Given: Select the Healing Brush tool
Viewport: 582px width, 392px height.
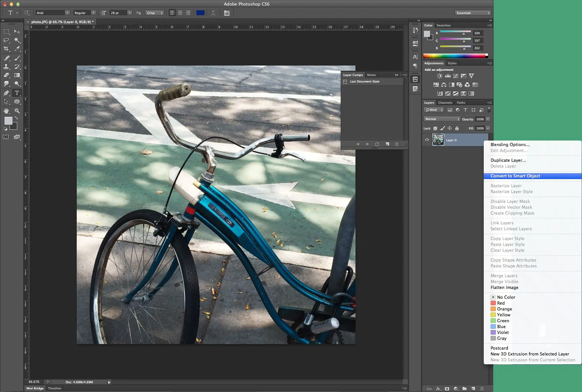Looking at the screenshot, I should [x=6, y=58].
